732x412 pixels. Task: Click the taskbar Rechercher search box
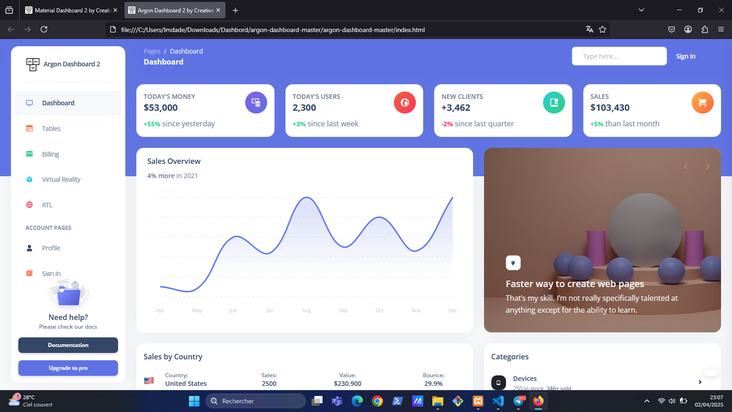[x=256, y=401]
